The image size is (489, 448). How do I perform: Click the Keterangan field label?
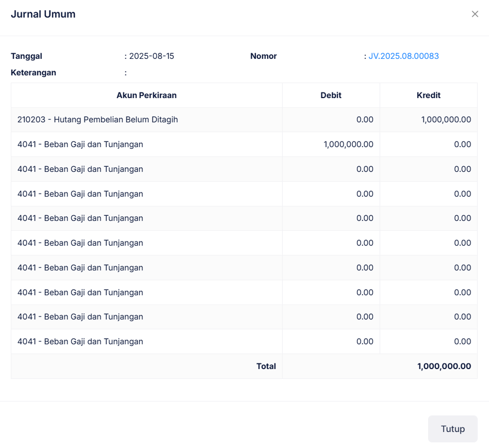[x=34, y=73]
